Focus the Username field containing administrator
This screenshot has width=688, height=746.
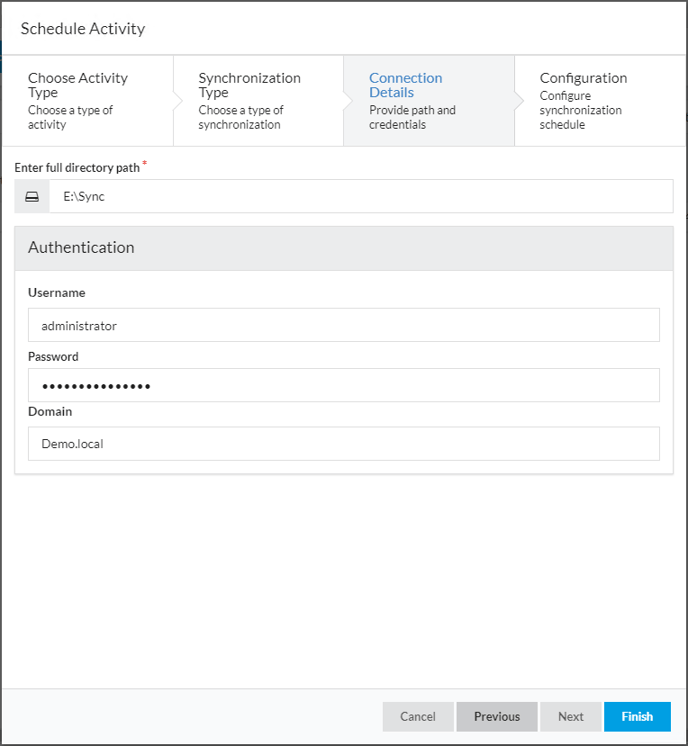pyautogui.click(x=343, y=325)
